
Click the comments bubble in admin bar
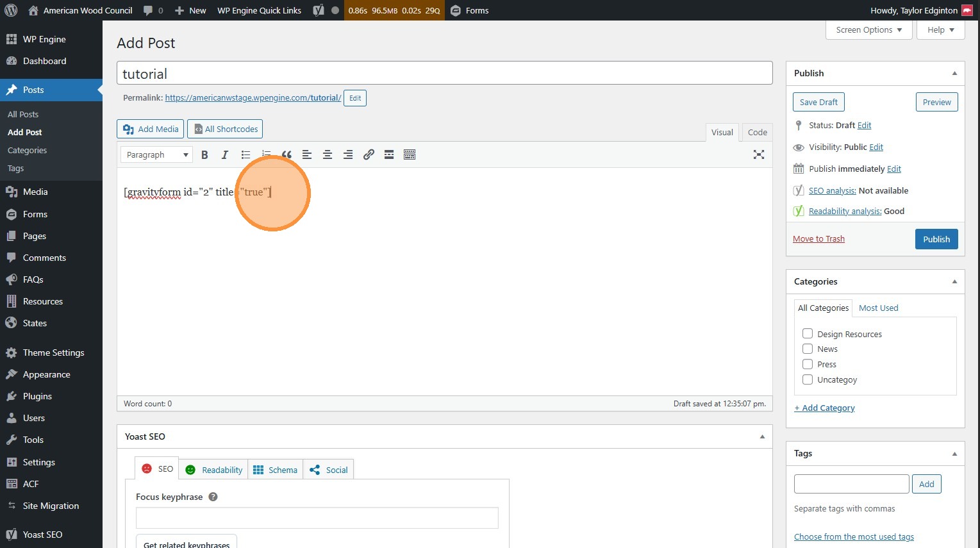click(x=153, y=10)
